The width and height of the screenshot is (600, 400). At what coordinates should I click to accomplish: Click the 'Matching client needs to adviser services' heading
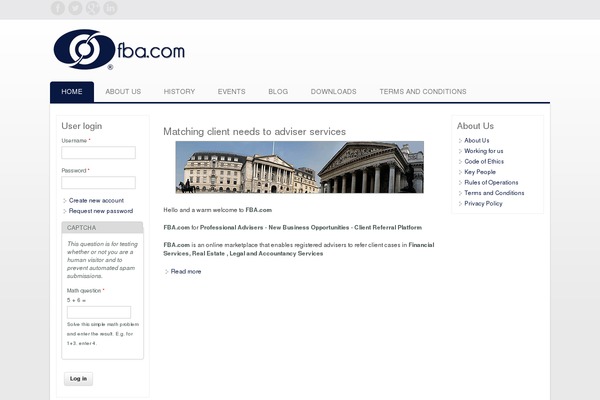[x=254, y=132]
